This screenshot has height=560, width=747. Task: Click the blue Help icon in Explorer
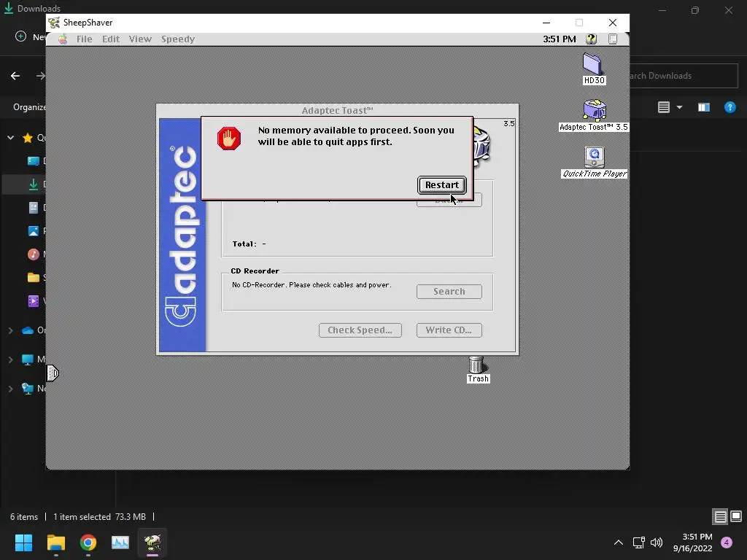[x=729, y=107]
